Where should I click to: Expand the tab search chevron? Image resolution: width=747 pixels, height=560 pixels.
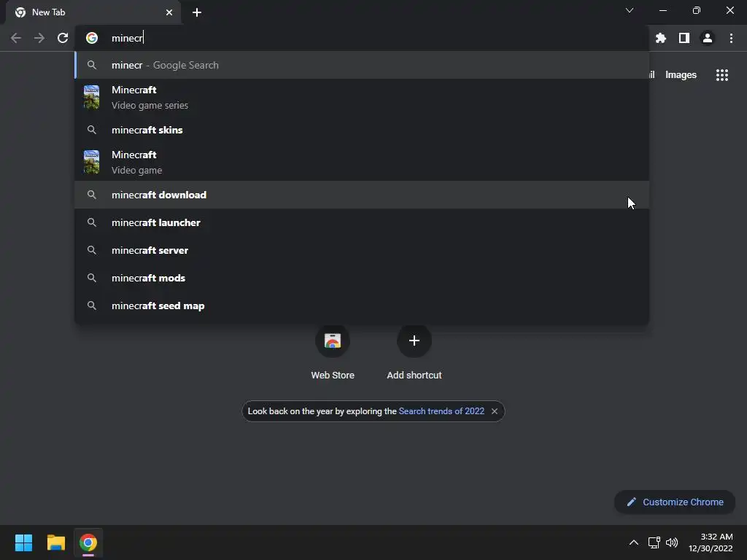[630, 10]
